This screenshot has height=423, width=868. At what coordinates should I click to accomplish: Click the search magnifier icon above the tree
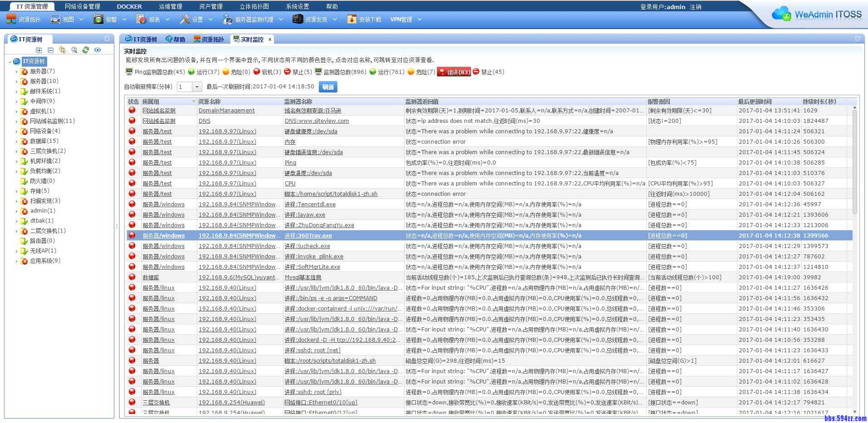74,50
